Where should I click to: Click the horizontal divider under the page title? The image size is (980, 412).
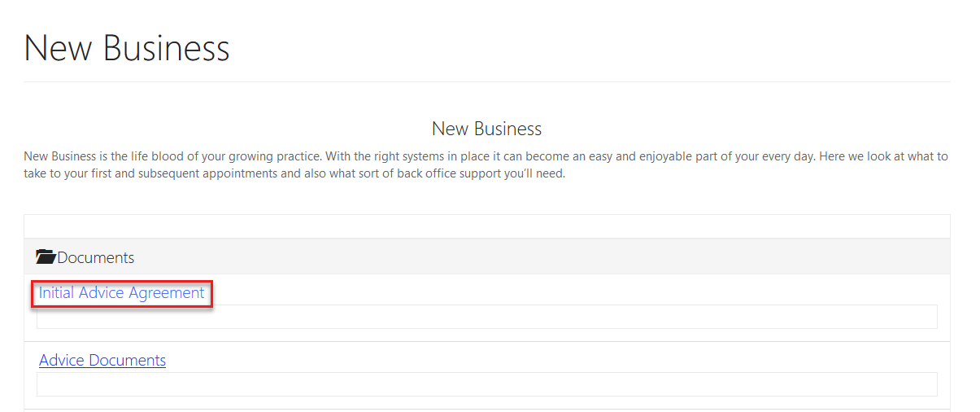[x=487, y=81]
